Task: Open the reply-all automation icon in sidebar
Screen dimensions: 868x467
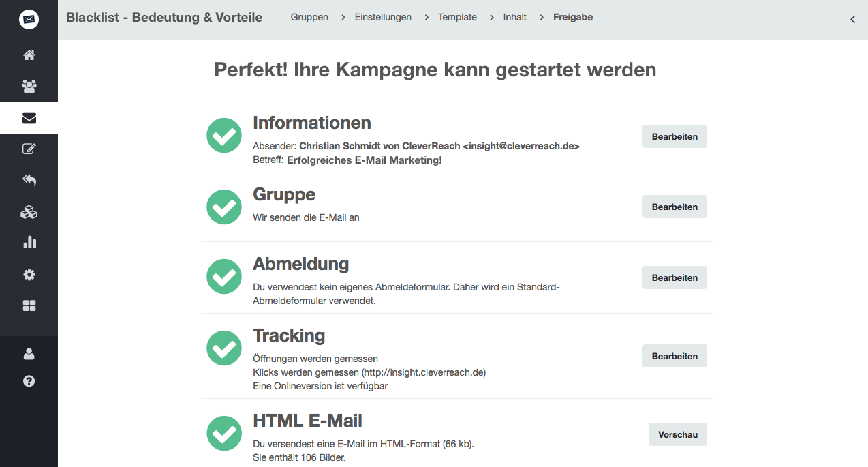Action: (x=29, y=180)
